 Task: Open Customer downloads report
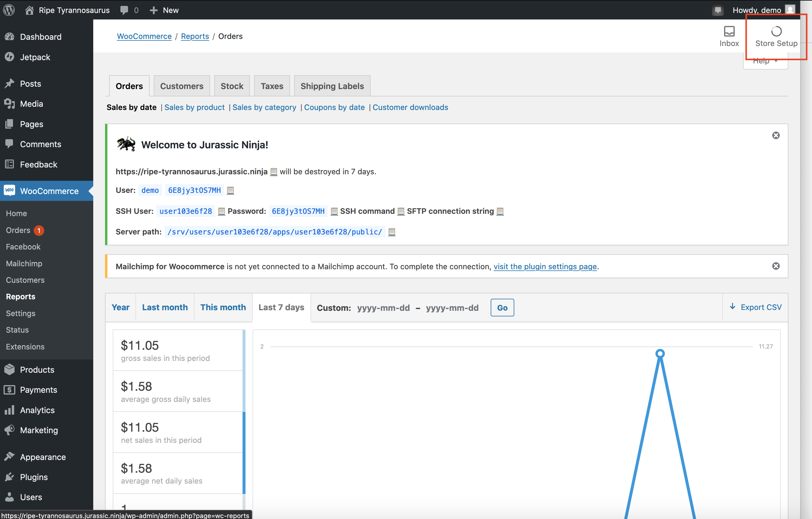tap(410, 107)
